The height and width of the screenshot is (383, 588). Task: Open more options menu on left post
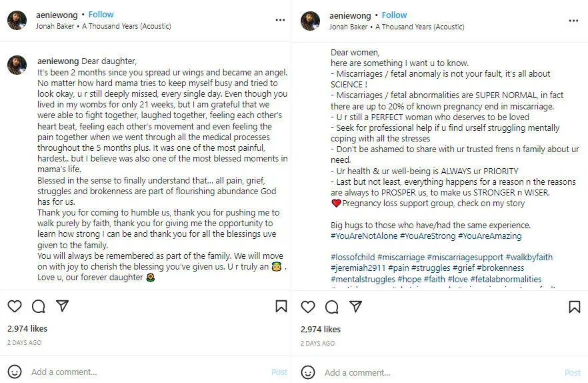tap(280, 21)
